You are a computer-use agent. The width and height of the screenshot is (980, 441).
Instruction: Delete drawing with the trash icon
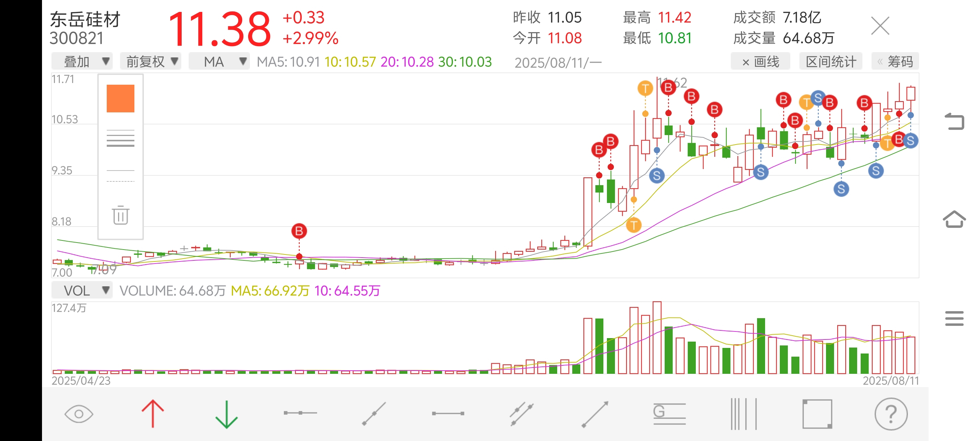(121, 215)
